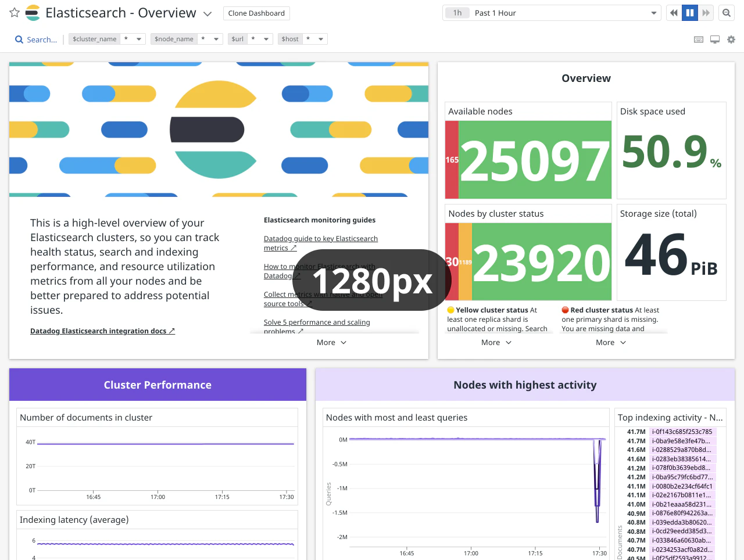Open the $cluster_name variable dropdown
The width and height of the screenshot is (744, 560).
click(x=139, y=39)
